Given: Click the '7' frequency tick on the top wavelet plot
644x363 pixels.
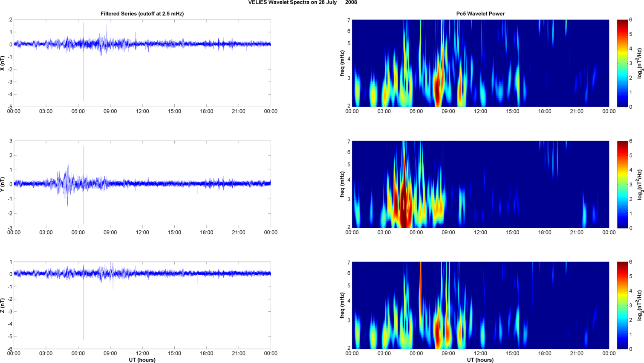Looking at the screenshot, I should [349, 20].
